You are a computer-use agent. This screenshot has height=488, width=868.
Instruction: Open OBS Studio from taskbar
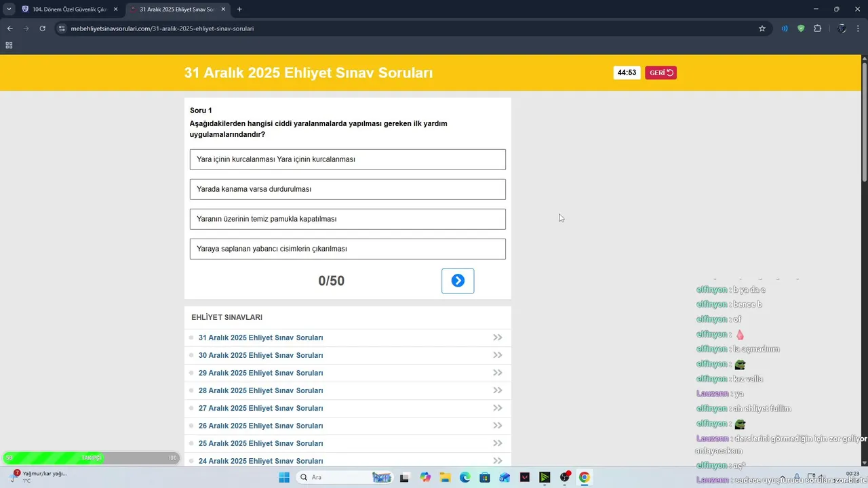[x=565, y=477]
